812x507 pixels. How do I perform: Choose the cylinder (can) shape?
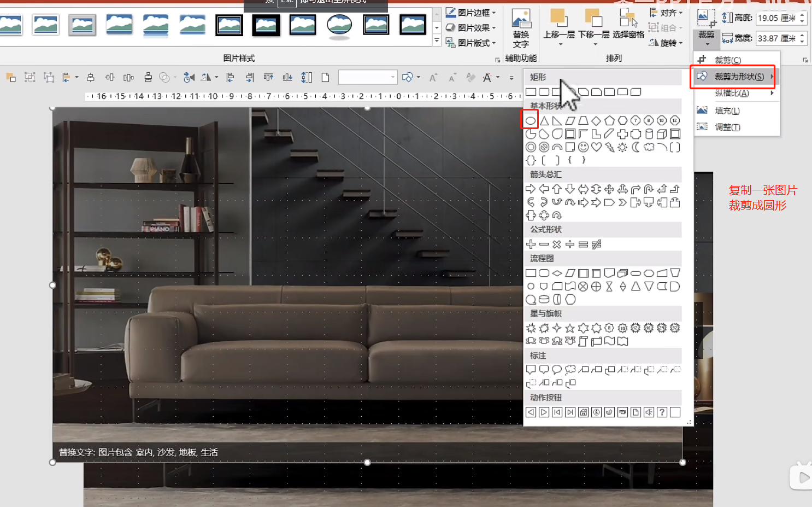point(649,134)
